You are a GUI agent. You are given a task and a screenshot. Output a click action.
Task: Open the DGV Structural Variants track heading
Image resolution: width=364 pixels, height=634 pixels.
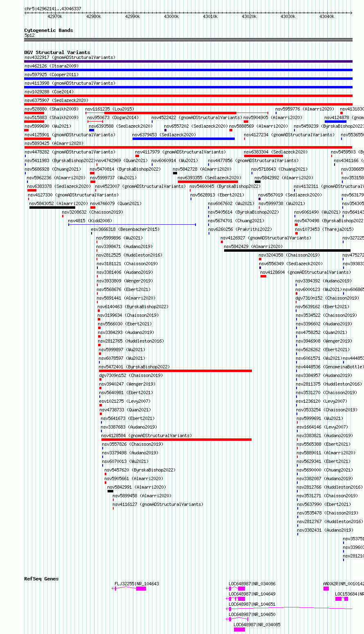(57, 52)
